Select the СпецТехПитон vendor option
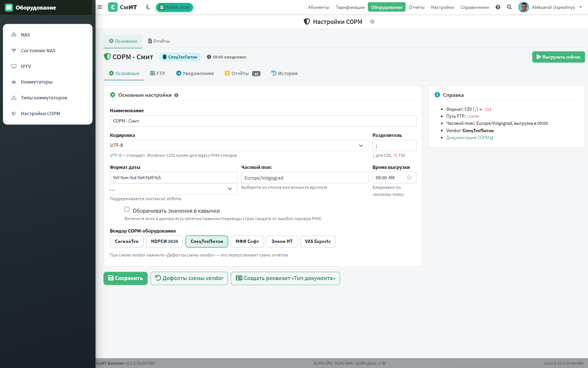Viewport: 588px width, 368px height. click(x=207, y=241)
